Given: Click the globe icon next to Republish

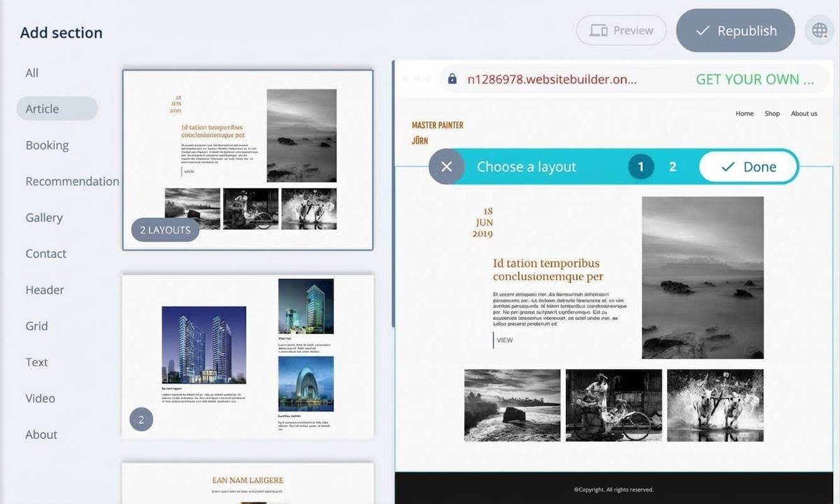Looking at the screenshot, I should point(819,30).
